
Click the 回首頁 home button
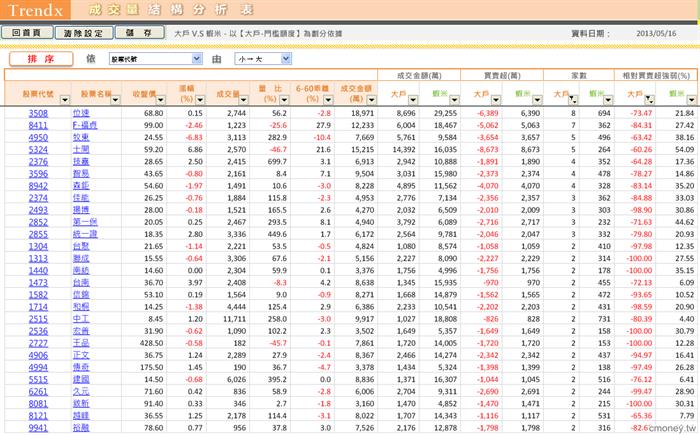point(26,33)
